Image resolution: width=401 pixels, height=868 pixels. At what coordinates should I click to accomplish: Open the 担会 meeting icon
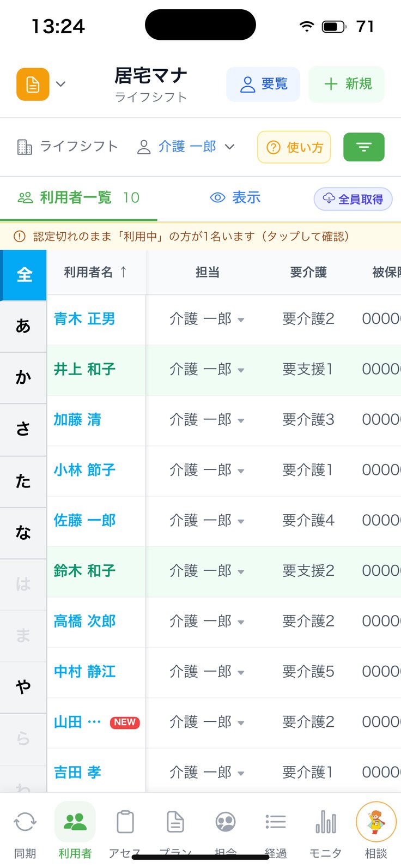point(226,822)
